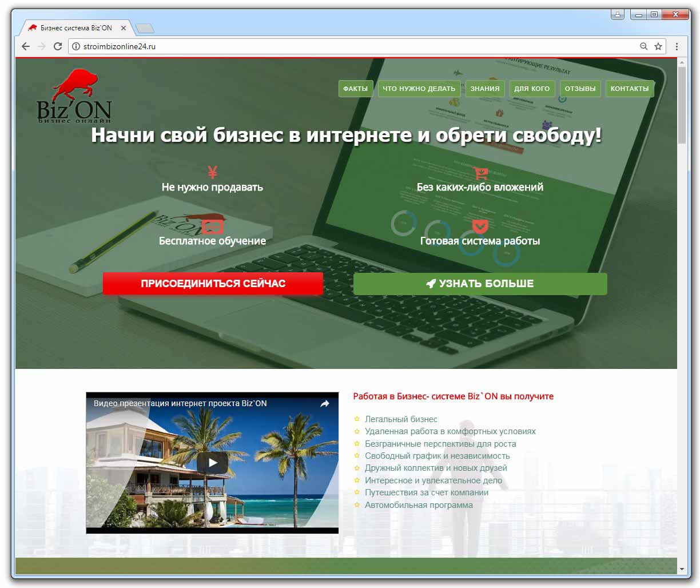Screen dimensions: 700x588
Task: Click list item Легальный бизнес
Action: click(401, 419)
